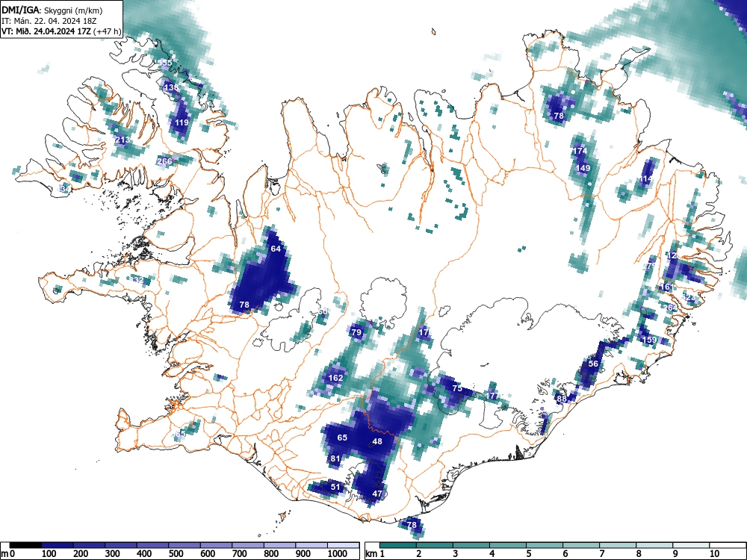
Task: Click the '5' label on the kilometre legend
Action: [529, 554]
